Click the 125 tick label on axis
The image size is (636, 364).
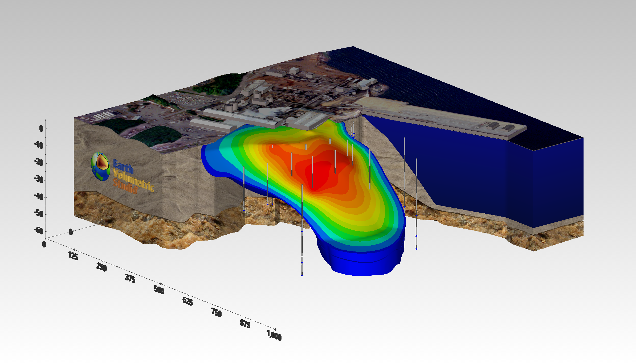point(73,256)
